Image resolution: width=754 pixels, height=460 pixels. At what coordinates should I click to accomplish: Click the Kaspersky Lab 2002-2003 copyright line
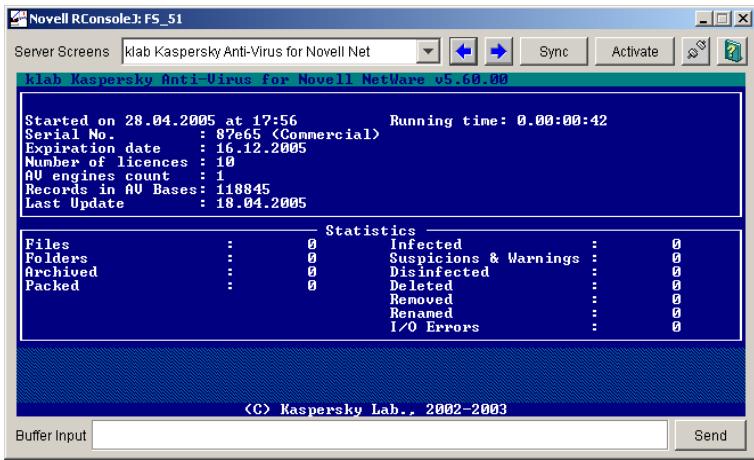pos(376,409)
